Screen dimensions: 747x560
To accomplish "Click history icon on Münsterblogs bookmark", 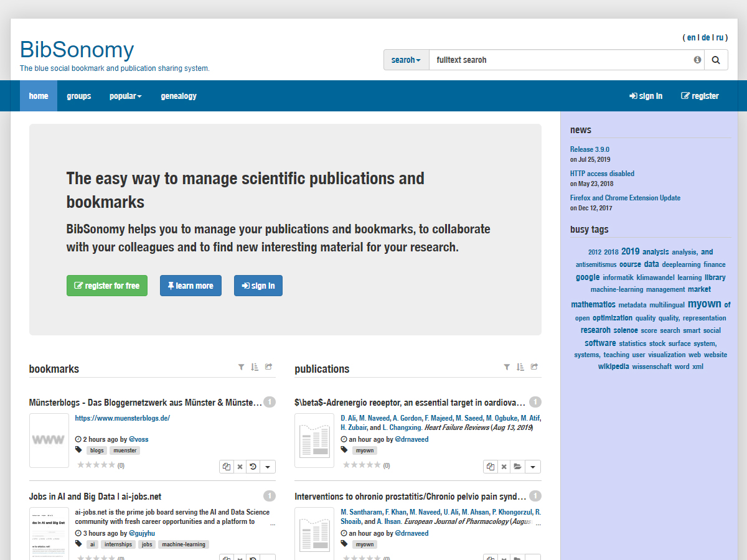I will click(253, 467).
